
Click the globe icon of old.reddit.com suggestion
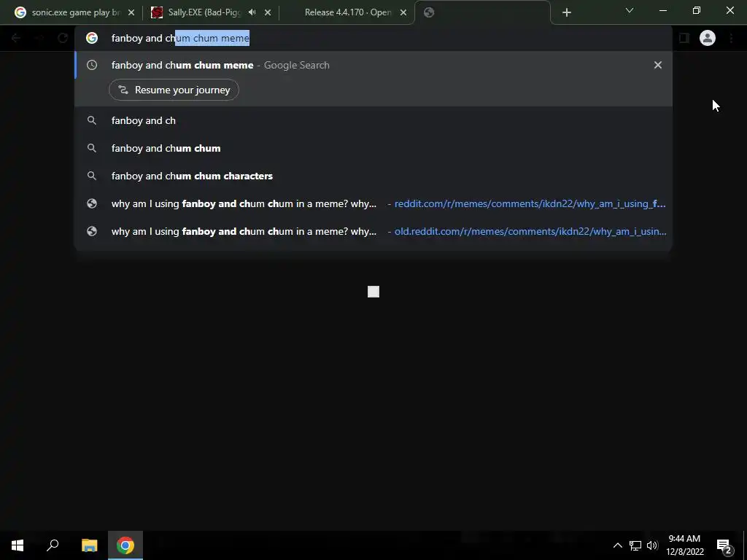92,231
